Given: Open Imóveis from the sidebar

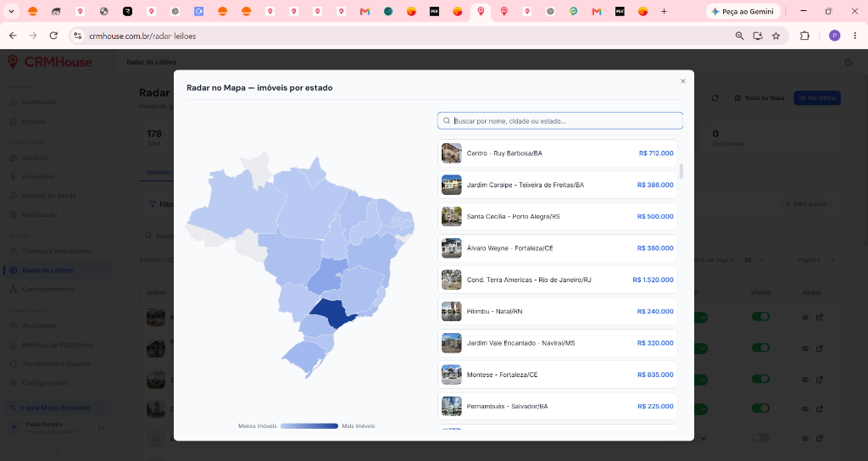Looking at the screenshot, I should [33, 121].
